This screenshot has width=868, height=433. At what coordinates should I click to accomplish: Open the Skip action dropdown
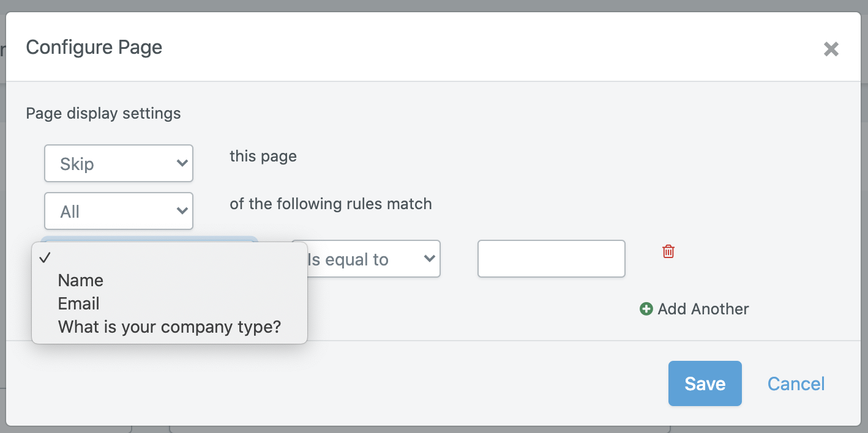tap(118, 163)
